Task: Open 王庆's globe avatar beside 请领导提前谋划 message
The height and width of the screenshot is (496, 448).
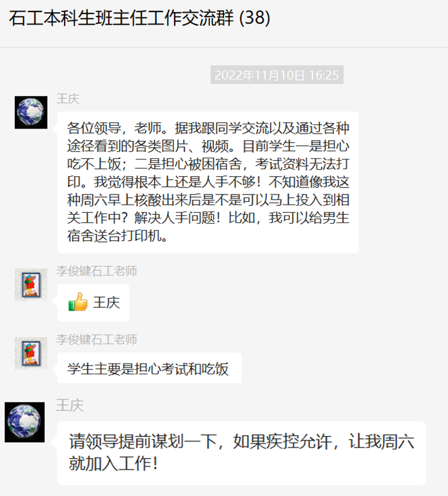Action: pos(25,422)
